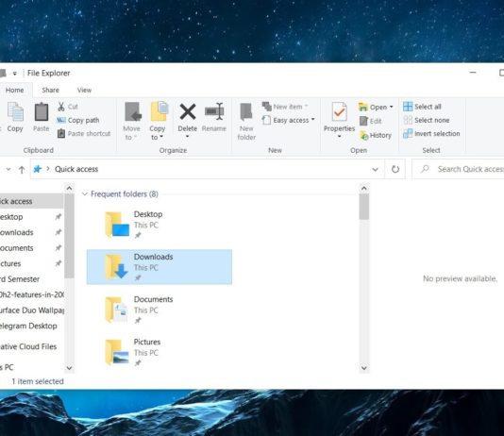504x436 pixels.
Task: Expand the Copy to dropdown arrow
Action: tap(161, 137)
